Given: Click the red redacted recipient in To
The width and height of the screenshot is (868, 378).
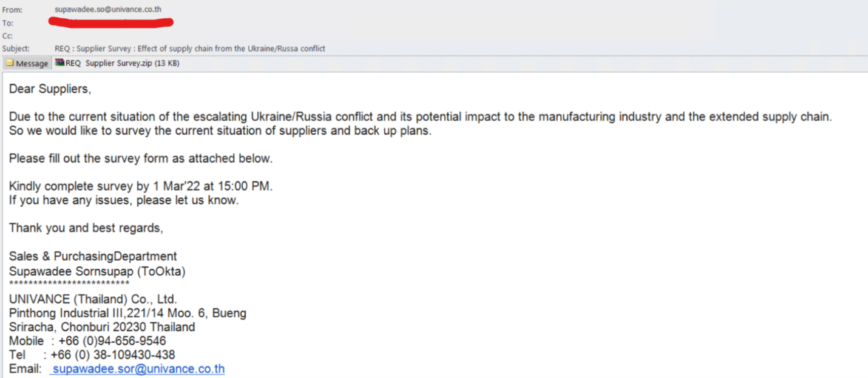Looking at the screenshot, I should (110, 23).
